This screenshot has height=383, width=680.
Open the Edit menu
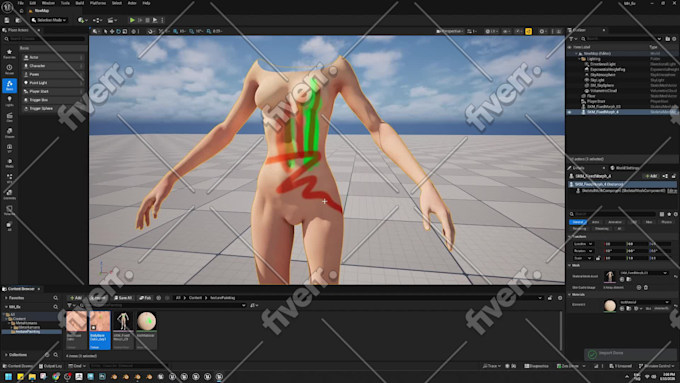pos(33,3)
